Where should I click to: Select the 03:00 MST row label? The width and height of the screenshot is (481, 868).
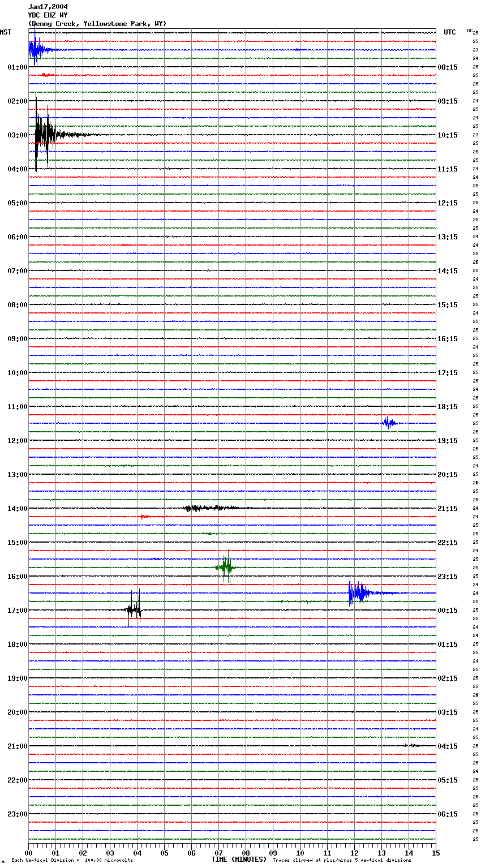point(17,135)
